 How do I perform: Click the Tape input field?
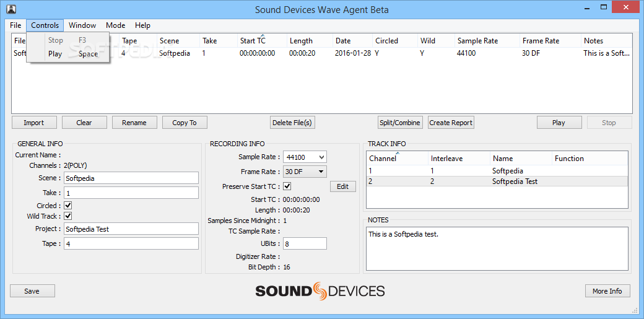point(131,243)
